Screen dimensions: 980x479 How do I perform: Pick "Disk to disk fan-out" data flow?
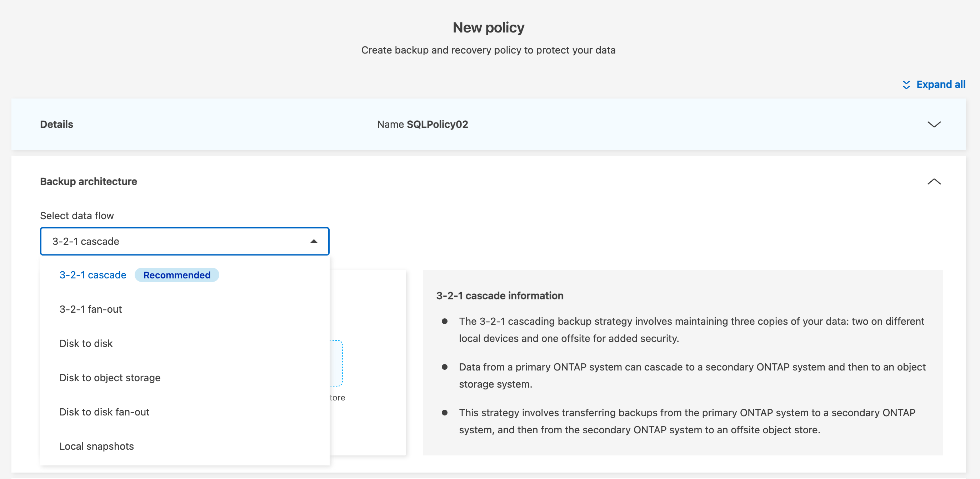coord(104,412)
